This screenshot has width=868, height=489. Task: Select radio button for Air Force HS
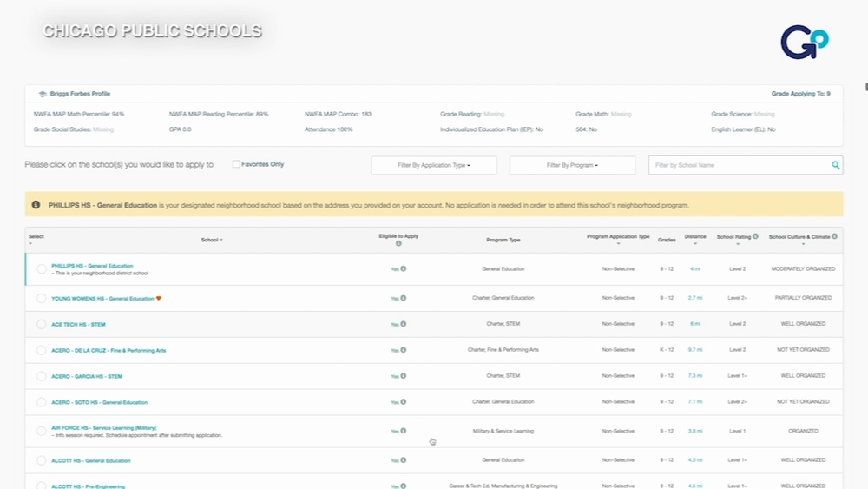pyautogui.click(x=42, y=431)
